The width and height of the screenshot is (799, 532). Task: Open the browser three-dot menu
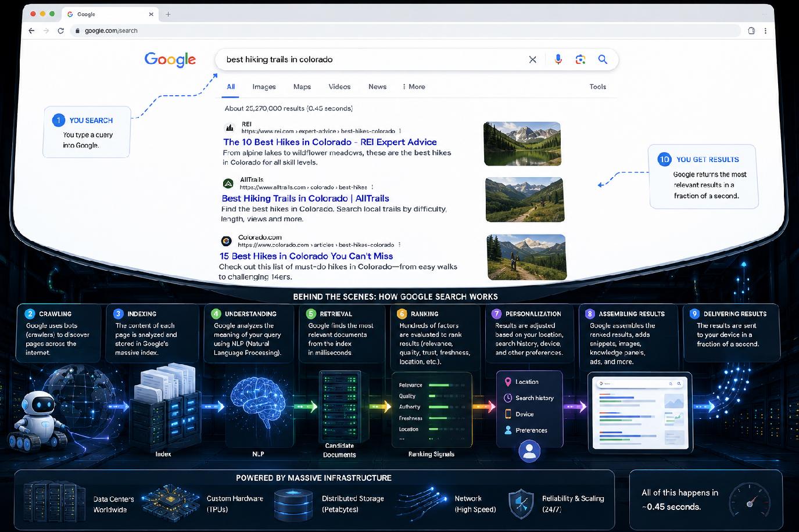[x=766, y=31]
